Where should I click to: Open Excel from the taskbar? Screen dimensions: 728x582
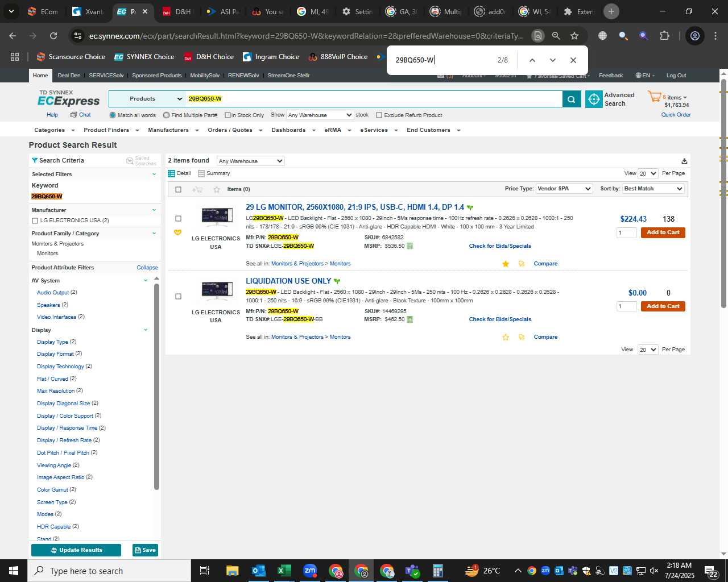click(x=284, y=571)
